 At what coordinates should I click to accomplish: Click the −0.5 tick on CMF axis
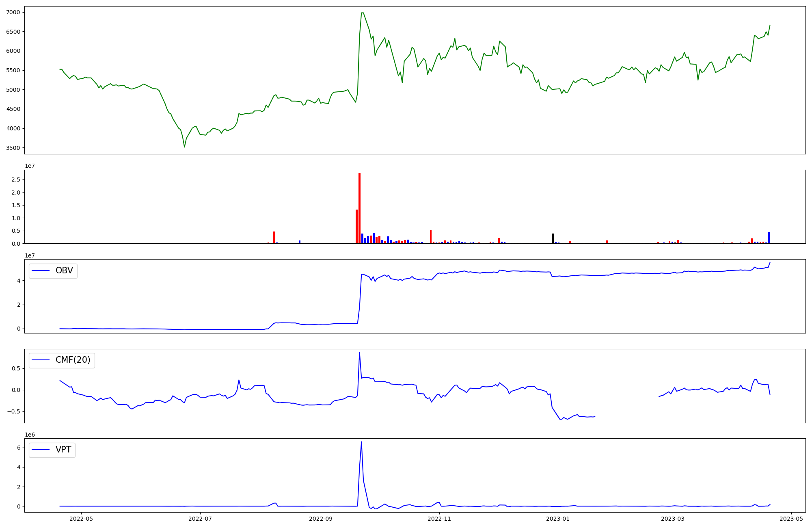[13, 411]
